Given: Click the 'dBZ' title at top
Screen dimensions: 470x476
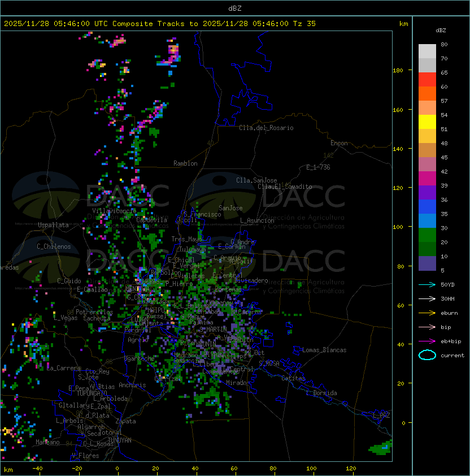Looking at the screenshot, I should tap(235, 8).
